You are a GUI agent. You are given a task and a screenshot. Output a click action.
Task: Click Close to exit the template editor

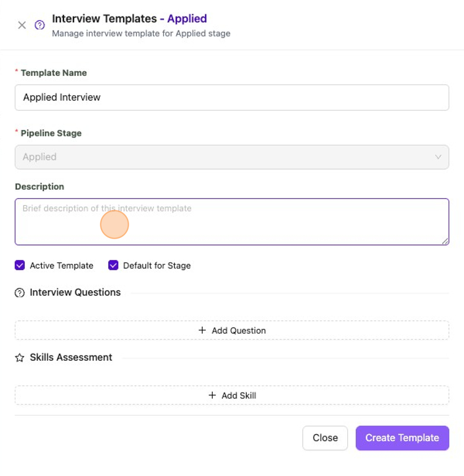pos(325,438)
